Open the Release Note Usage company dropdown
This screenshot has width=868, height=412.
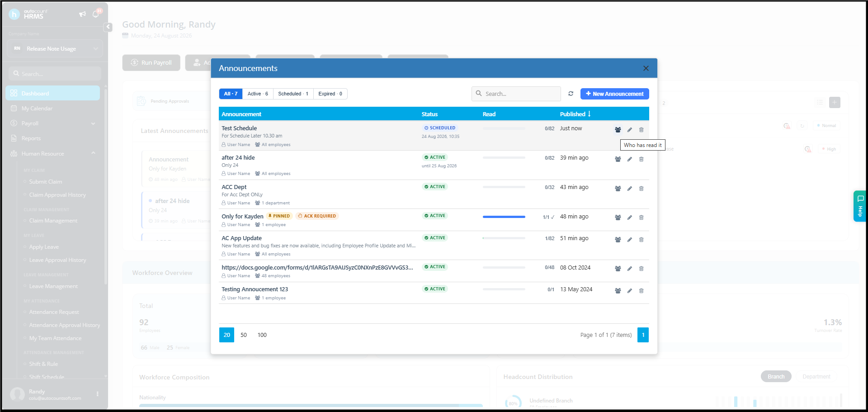55,49
